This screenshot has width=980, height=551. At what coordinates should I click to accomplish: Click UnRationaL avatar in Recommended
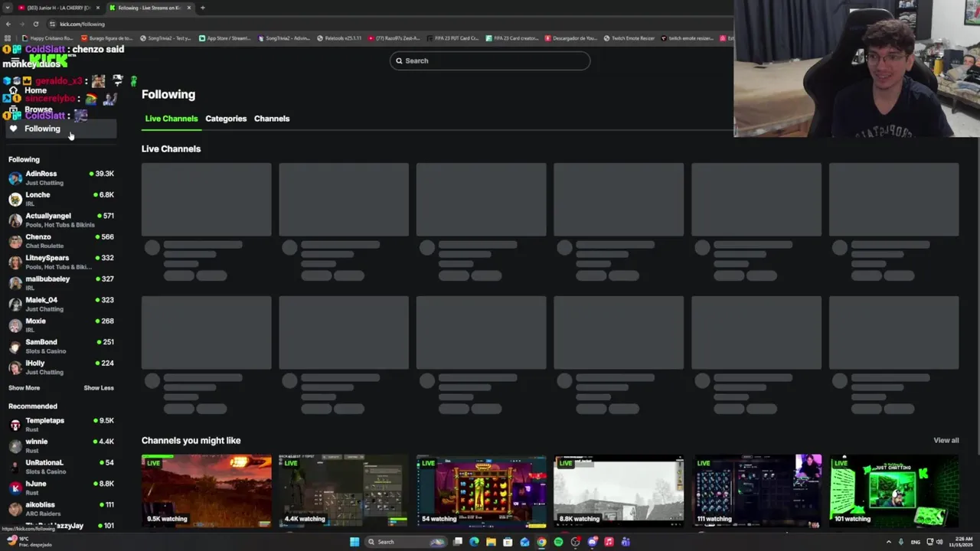15,467
